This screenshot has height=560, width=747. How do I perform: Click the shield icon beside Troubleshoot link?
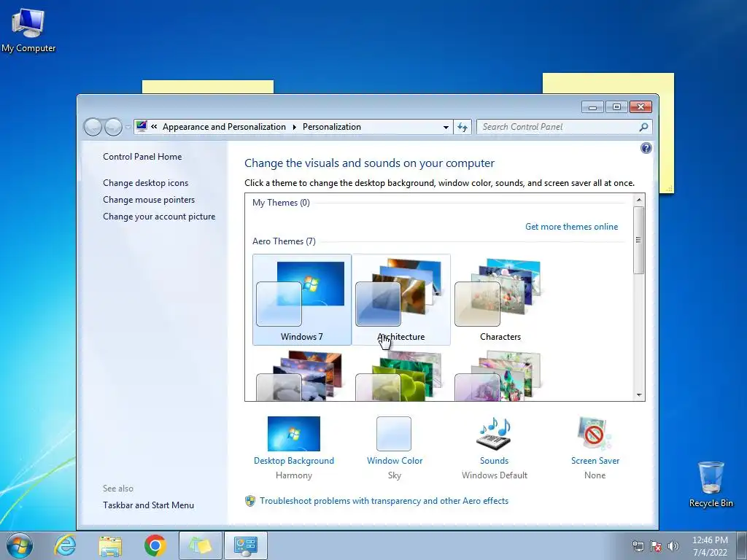pyautogui.click(x=250, y=501)
